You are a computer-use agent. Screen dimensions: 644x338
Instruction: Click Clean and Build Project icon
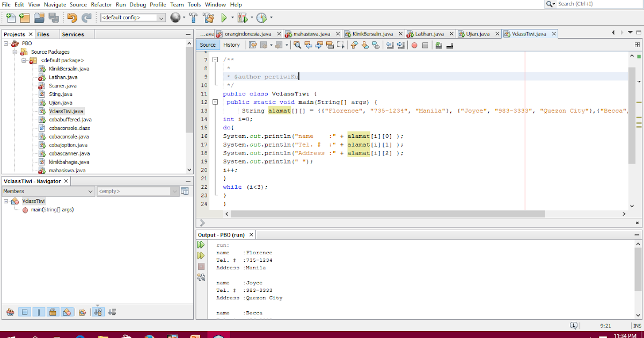pos(208,18)
